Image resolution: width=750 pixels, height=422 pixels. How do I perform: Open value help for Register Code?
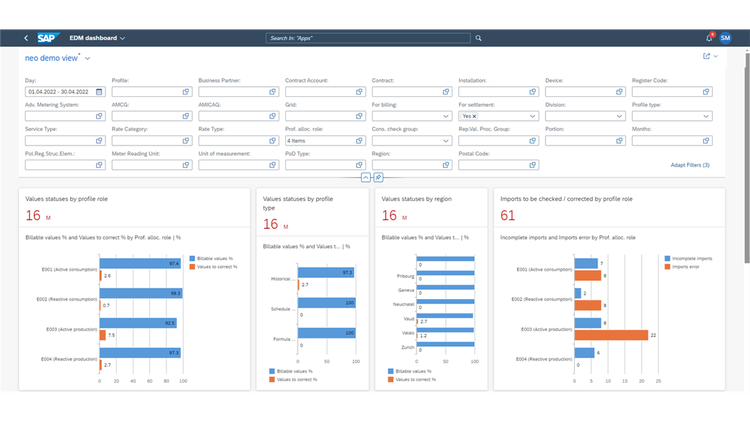(706, 92)
